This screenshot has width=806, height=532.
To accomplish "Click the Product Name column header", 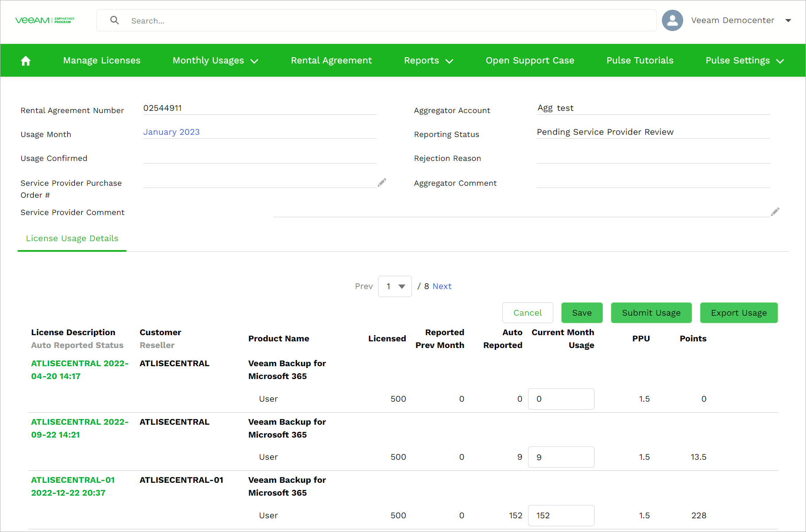I will [x=278, y=339].
